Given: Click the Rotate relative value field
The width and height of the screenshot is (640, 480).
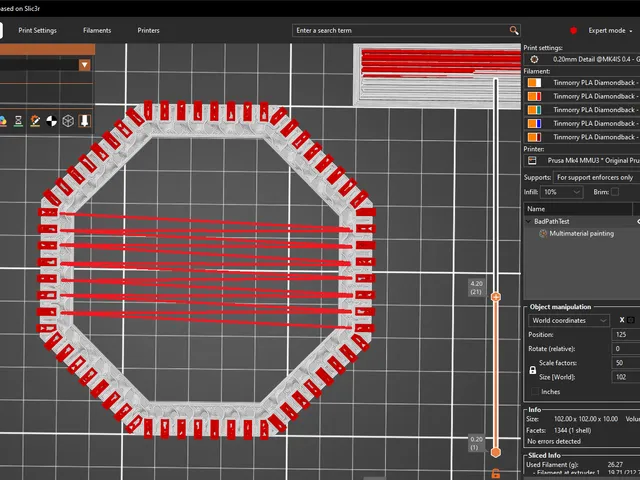Looking at the screenshot, I should coord(626,349).
